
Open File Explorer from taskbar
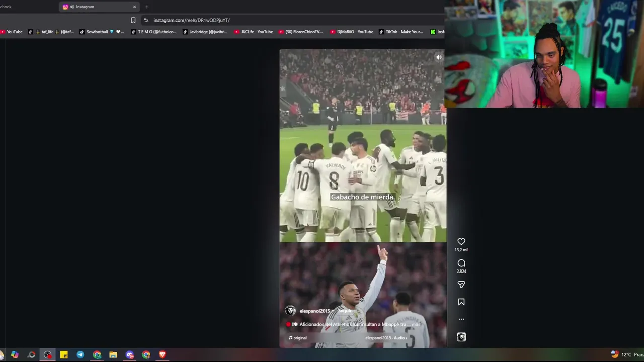(x=113, y=355)
